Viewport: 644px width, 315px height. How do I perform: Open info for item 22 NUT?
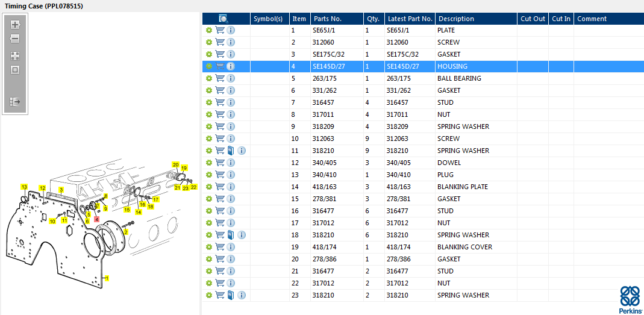[231, 283]
